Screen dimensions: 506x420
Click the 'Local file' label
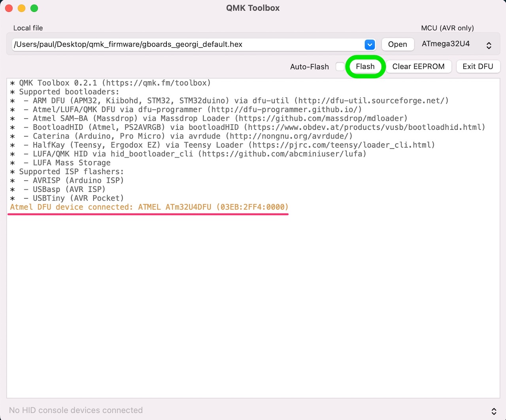coord(28,28)
